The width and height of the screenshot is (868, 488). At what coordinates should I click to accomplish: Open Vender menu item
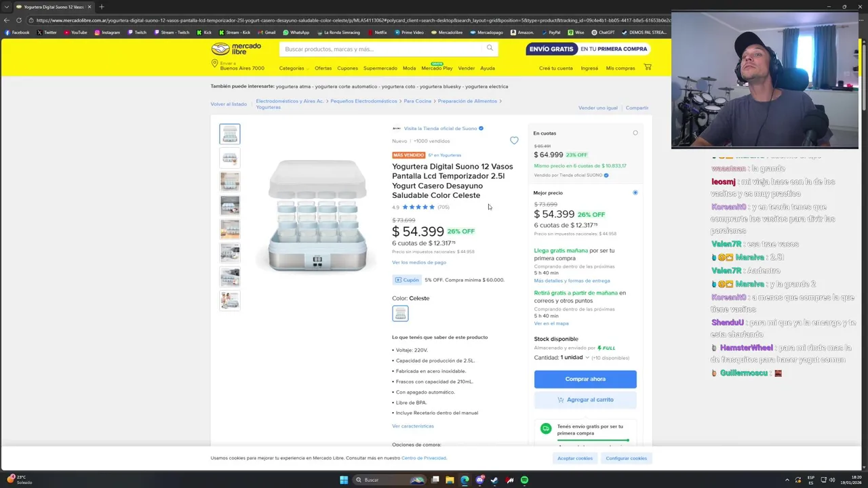[467, 68]
